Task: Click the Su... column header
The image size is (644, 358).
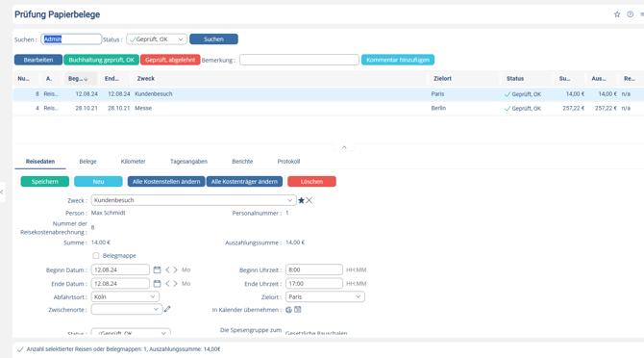Action: pos(565,79)
